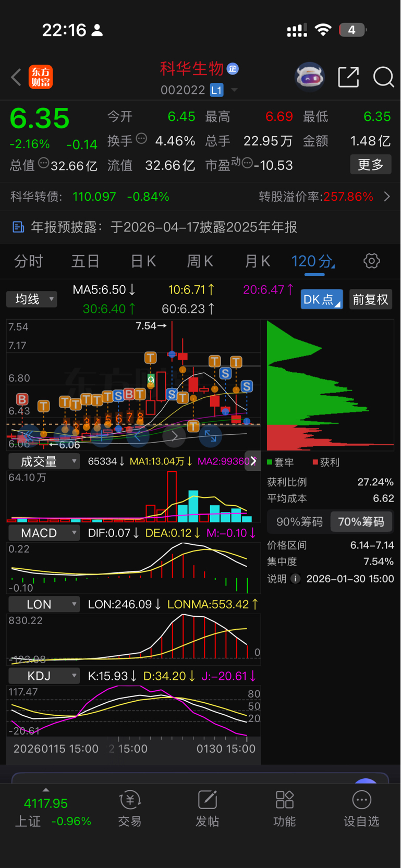Toggle the DK点 indicator button
401x868 pixels.
[x=322, y=299]
